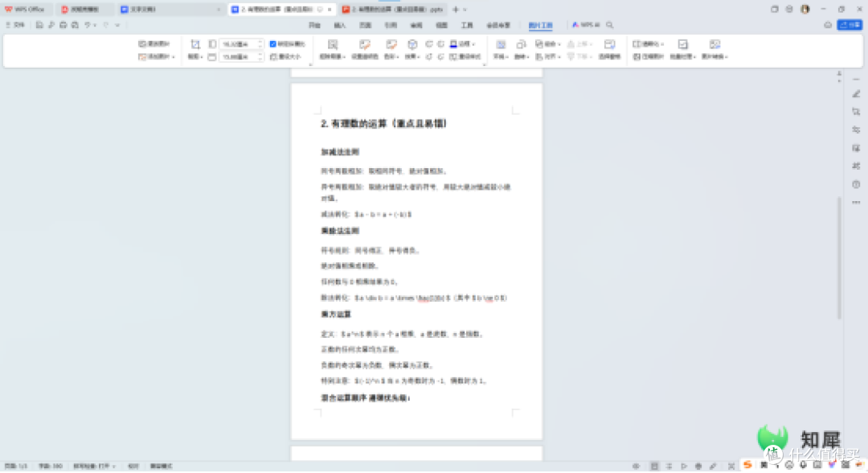Click into the picture height input field

point(241,43)
